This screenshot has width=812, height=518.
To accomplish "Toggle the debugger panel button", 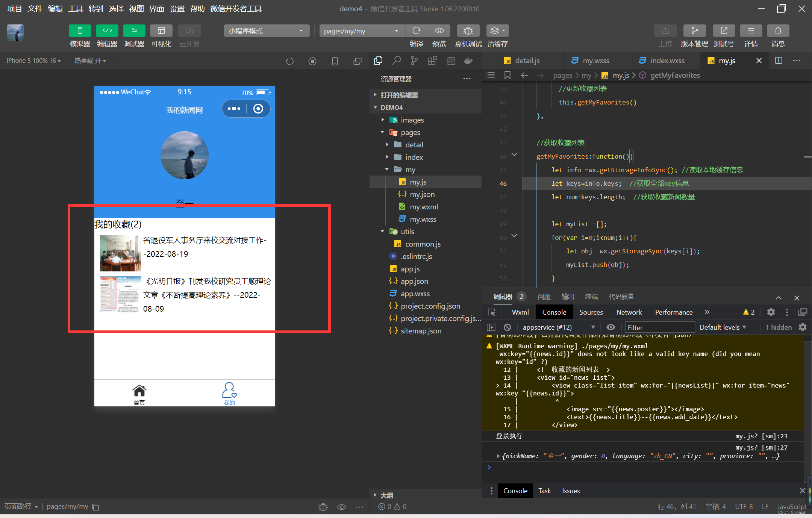I will point(134,31).
